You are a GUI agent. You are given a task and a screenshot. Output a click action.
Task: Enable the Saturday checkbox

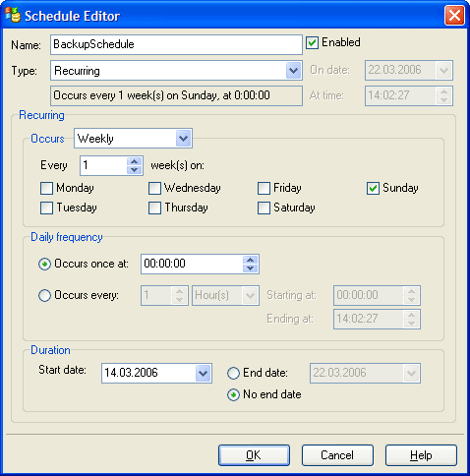point(264,208)
